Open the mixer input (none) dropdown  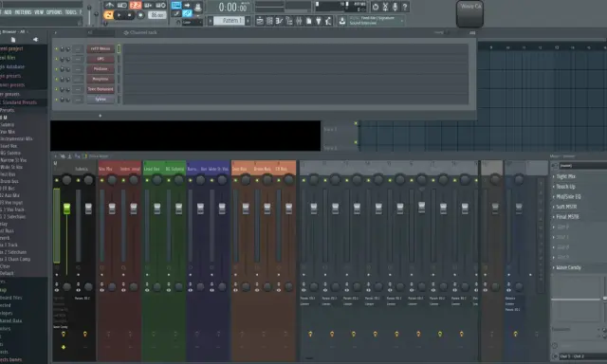pos(583,166)
